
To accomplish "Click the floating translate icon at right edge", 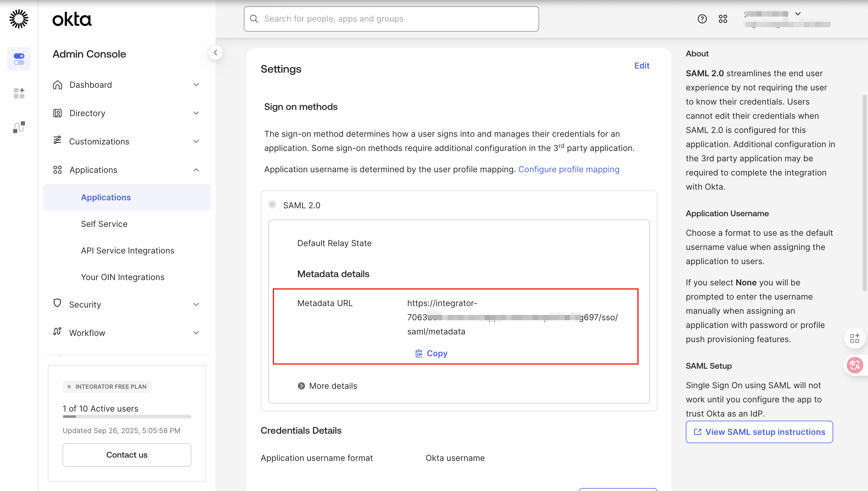I will coord(855,365).
